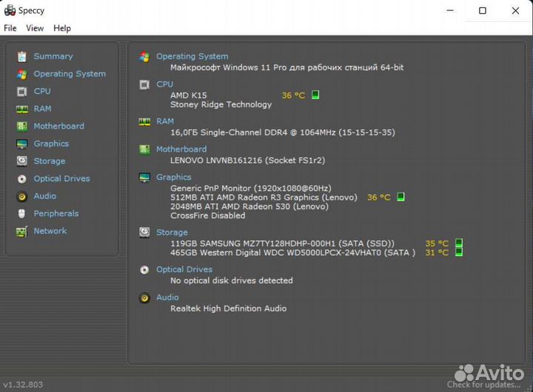Click the Windows flag icon in summary panel
The width and height of the screenshot is (533, 392).
144,57
